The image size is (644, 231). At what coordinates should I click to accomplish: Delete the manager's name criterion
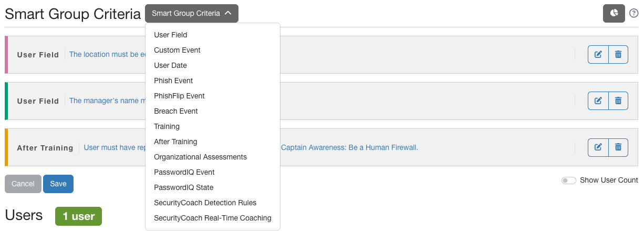(x=618, y=101)
